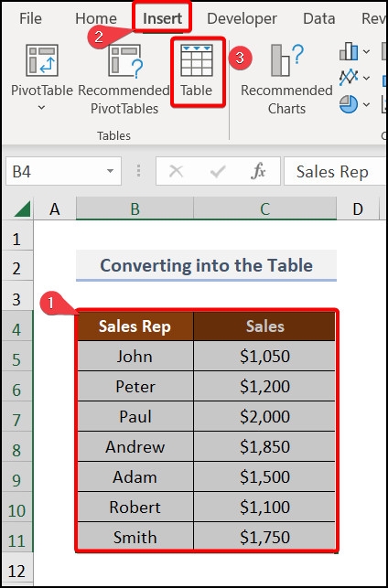Screen dimensions: 388x588
Task: Select the cell containing John
Action: [135, 356]
